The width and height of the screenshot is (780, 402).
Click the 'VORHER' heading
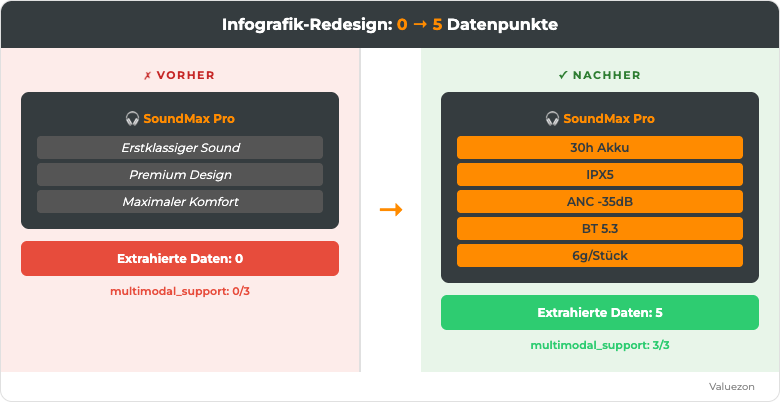pyautogui.click(x=186, y=75)
